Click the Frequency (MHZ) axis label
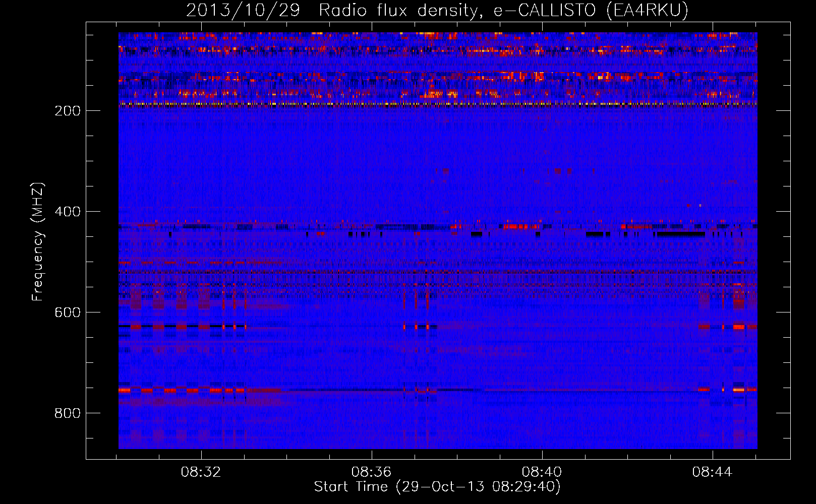 pos(38,242)
